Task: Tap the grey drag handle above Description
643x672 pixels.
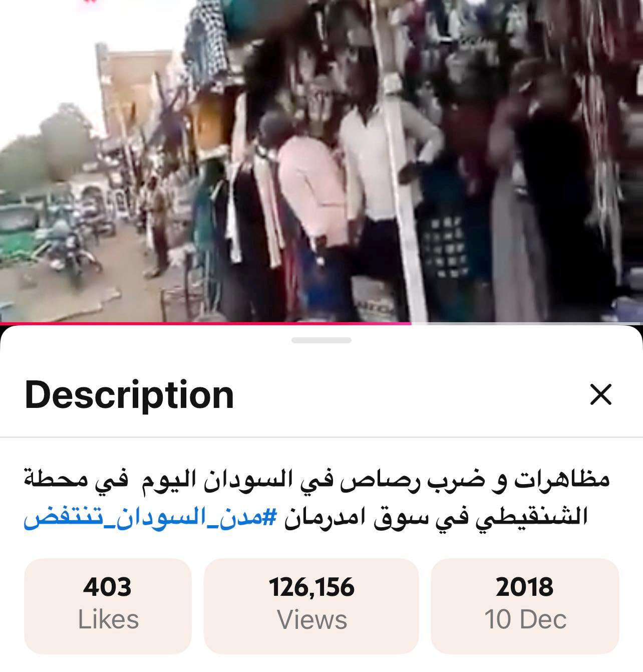Action: click(321, 340)
